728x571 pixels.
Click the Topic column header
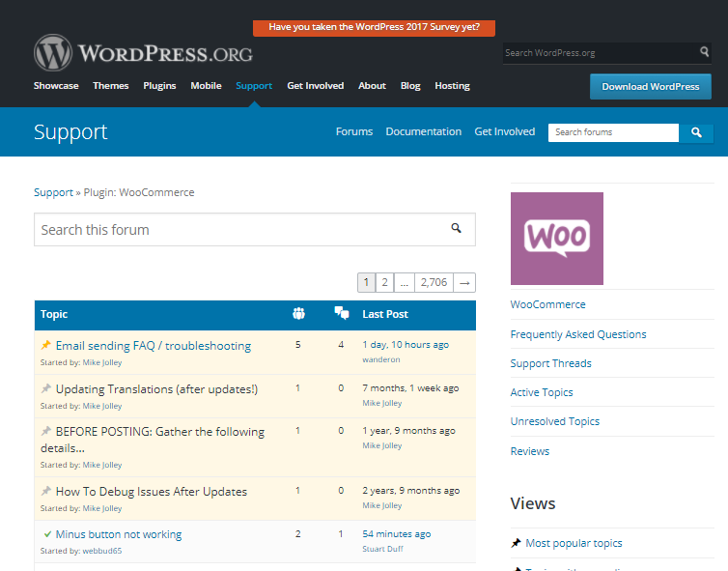pos(54,315)
